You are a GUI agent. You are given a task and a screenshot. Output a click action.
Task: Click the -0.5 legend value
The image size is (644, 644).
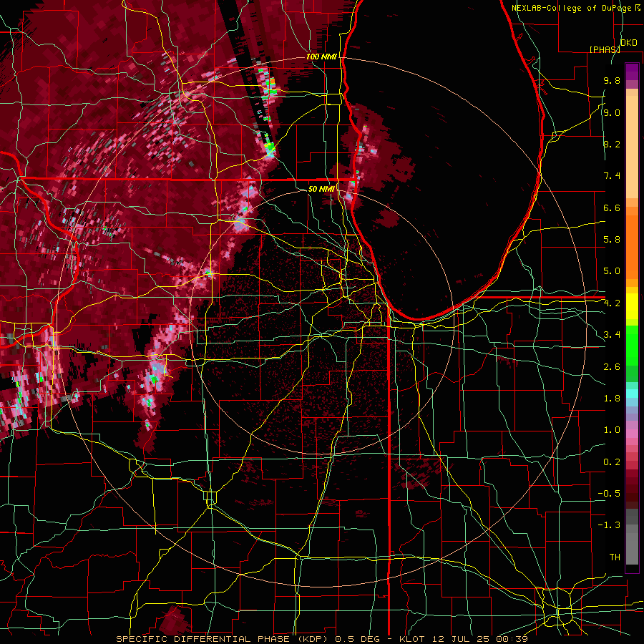click(x=609, y=493)
